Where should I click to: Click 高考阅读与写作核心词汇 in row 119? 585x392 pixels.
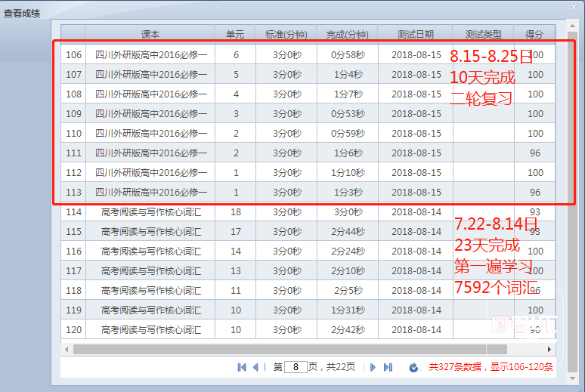tap(150, 310)
